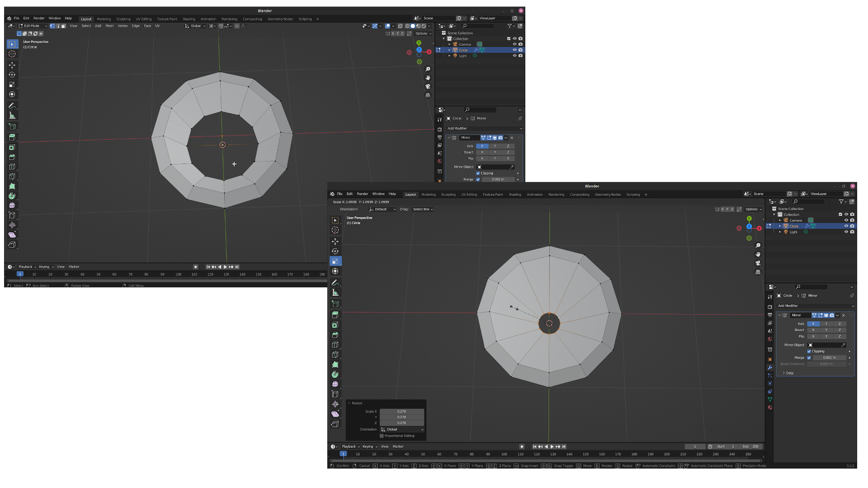Open Orientation Default dropdown in front window
This screenshot has height=488, width=868.
382,209
